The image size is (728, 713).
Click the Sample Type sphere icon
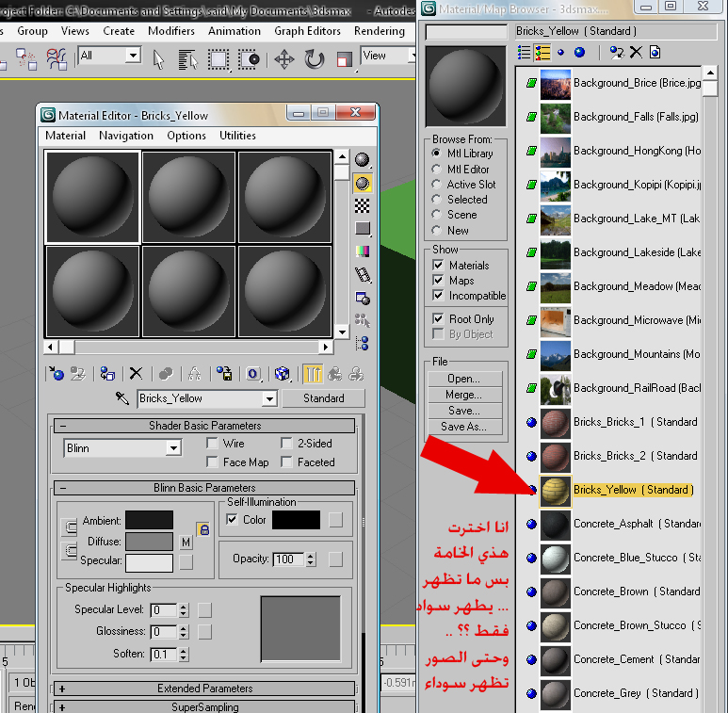[x=363, y=160]
